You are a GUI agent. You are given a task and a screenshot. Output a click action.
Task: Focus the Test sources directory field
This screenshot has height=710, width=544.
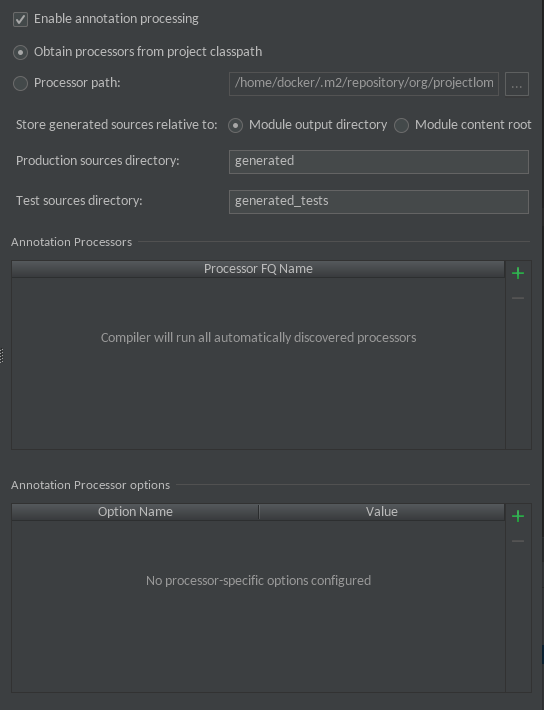(379, 201)
